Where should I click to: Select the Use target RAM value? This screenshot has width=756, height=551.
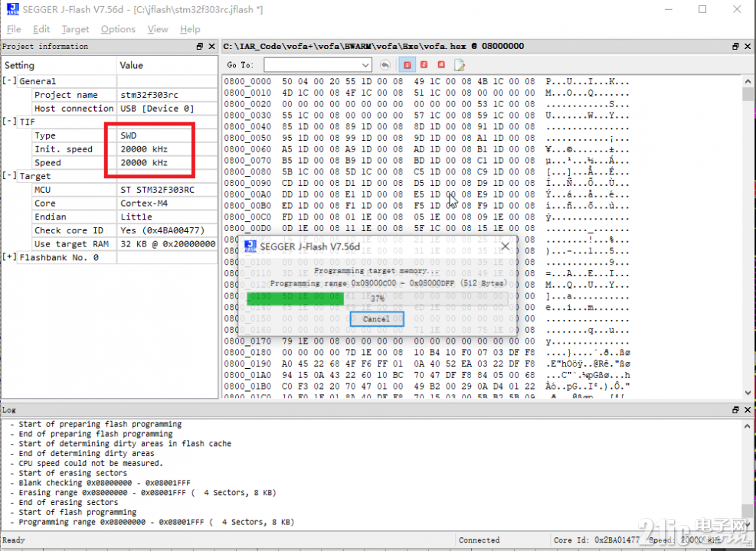pyautogui.click(x=167, y=243)
